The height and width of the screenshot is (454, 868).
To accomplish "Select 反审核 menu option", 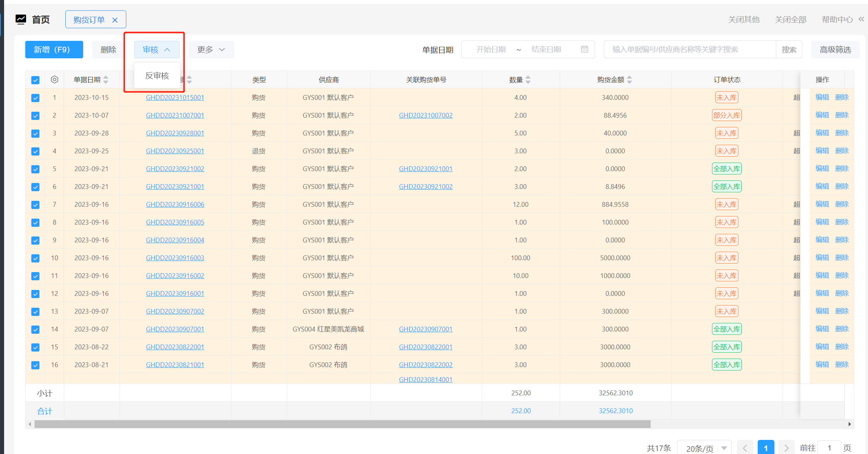I will (157, 76).
